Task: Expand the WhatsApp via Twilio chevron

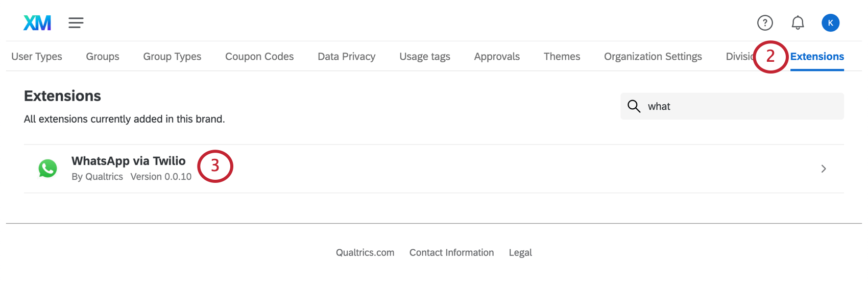Action: pyautogui.click(x=823, y=169)
